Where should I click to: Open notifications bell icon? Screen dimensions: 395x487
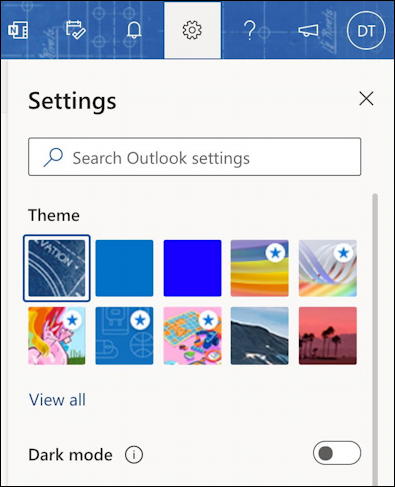[x=134, y=30]
